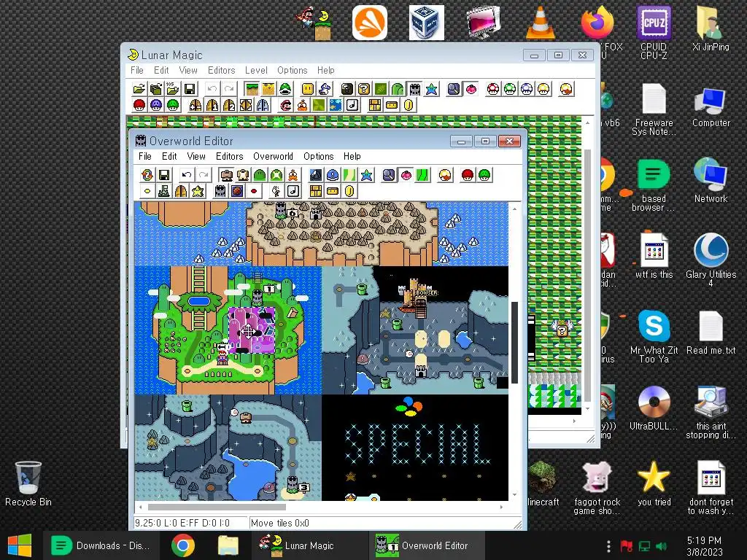
Task: Open the File menu in Lunar Magic
Action: pos(136,70)
